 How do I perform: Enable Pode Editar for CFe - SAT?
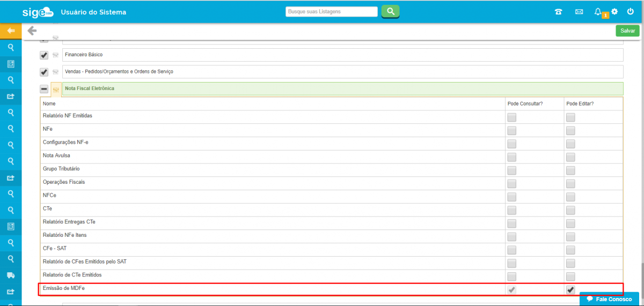(570, 250)
